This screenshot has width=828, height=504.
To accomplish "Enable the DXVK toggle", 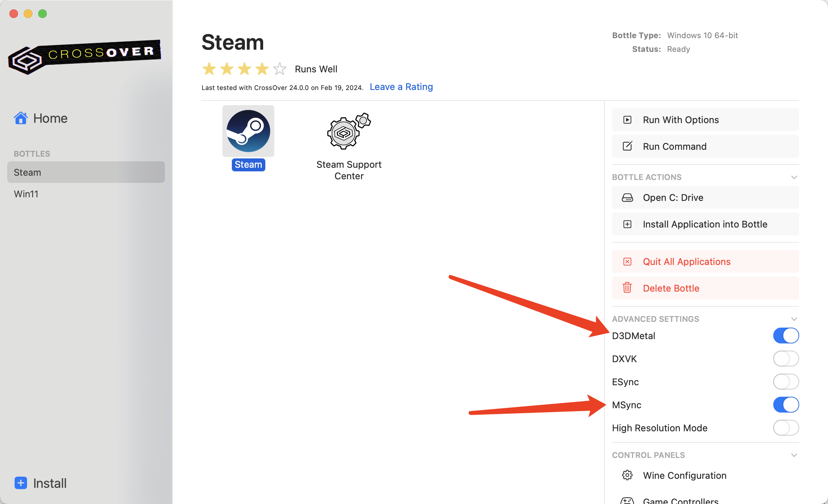I will 786,359.
